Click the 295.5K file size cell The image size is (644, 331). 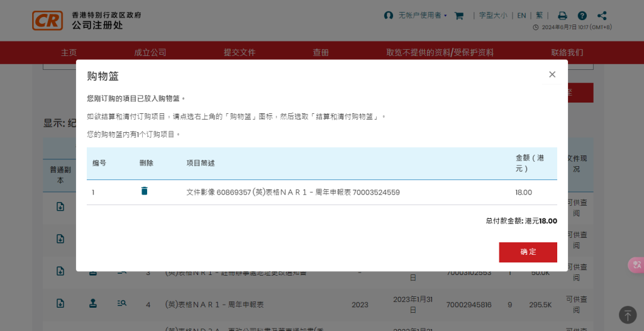[540, 305]
